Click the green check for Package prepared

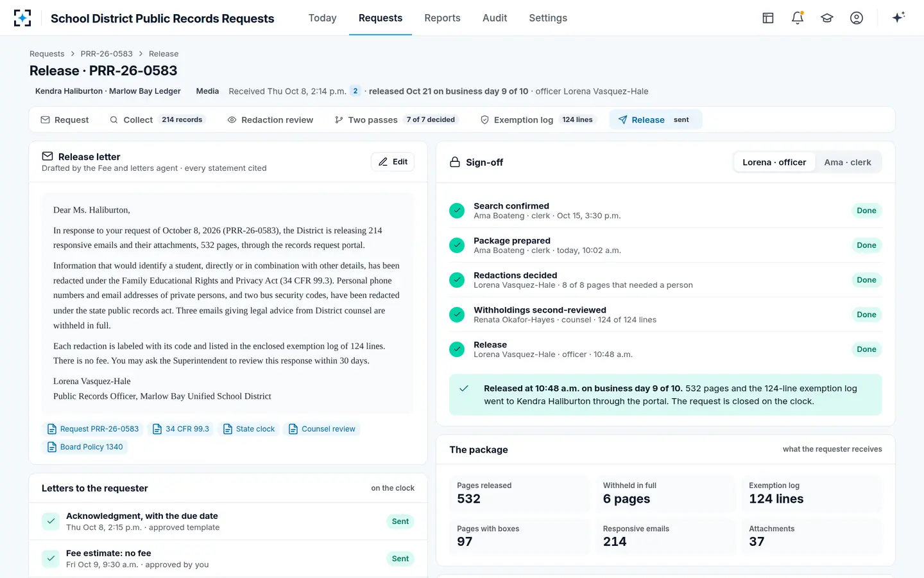click(457, 245)
